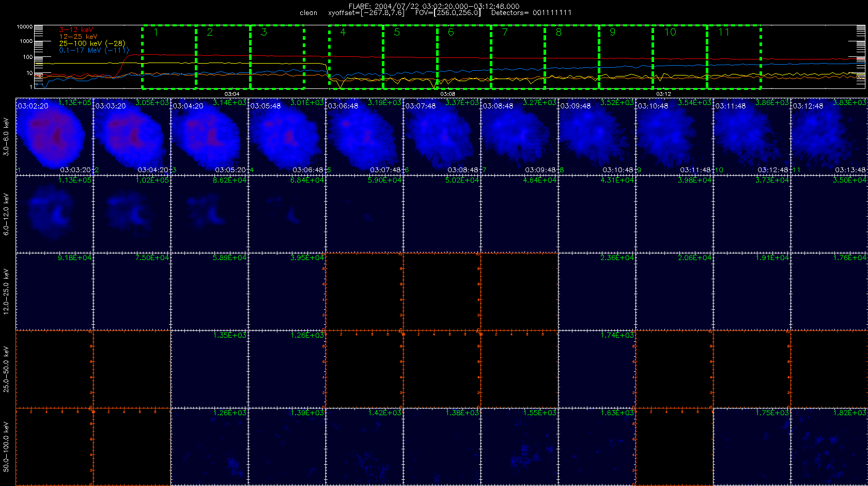868x486 pixels.
Task: Click the Detectors= 001111111 header text
Action: pyautogui.click(x=531, y=13)
